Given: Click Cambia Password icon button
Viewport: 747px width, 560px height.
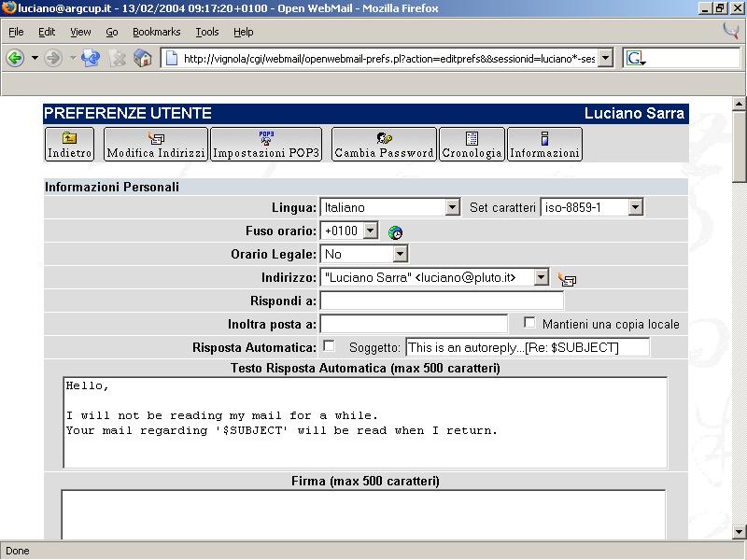Looking at the screenshot, I should [x=384, y=145].
